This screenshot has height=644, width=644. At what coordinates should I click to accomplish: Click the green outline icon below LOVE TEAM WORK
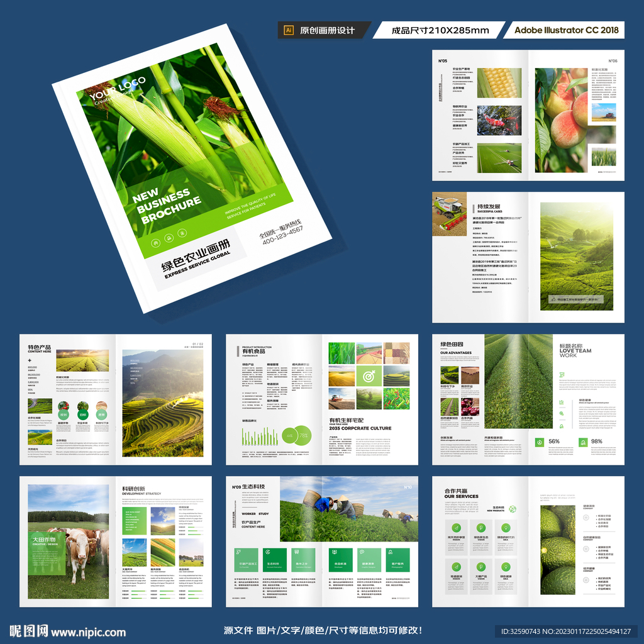pos(562,375)
